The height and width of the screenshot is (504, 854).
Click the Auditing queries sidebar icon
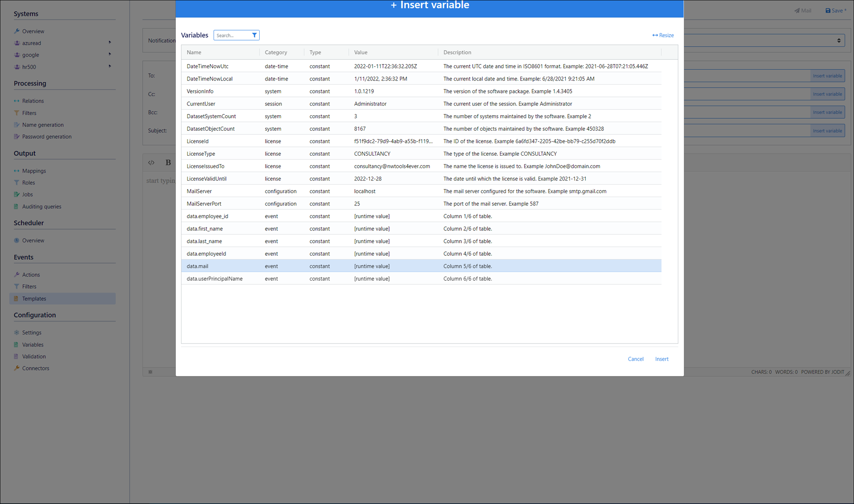16,206
